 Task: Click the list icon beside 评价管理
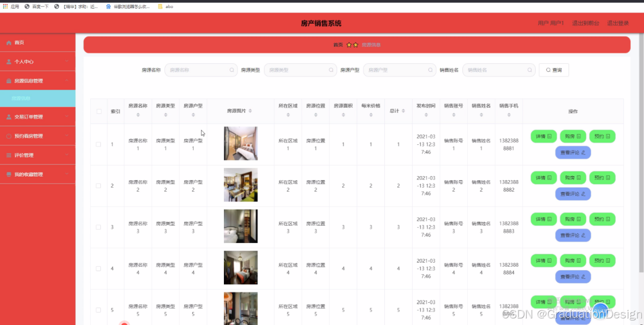click(9, 155)
